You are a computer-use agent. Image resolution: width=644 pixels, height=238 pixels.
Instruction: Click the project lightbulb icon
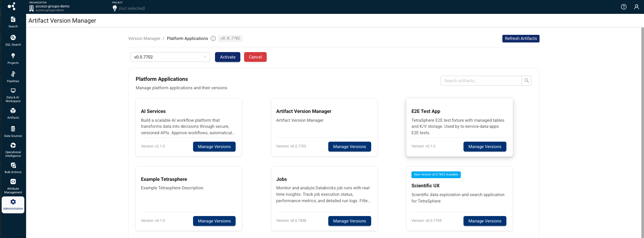(x=115, y=8)
